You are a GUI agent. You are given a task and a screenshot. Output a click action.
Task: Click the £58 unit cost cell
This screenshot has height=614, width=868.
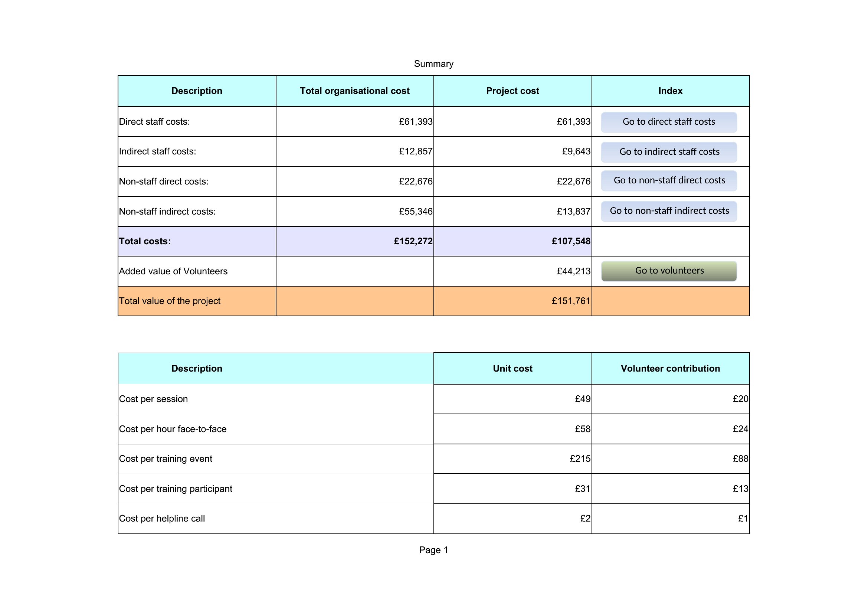pos(512,429)
